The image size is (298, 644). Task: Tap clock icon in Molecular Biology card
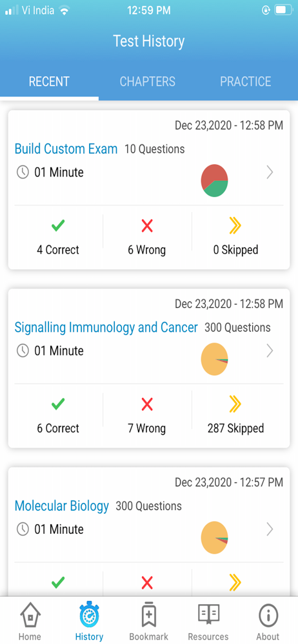(x=22, y=529)
